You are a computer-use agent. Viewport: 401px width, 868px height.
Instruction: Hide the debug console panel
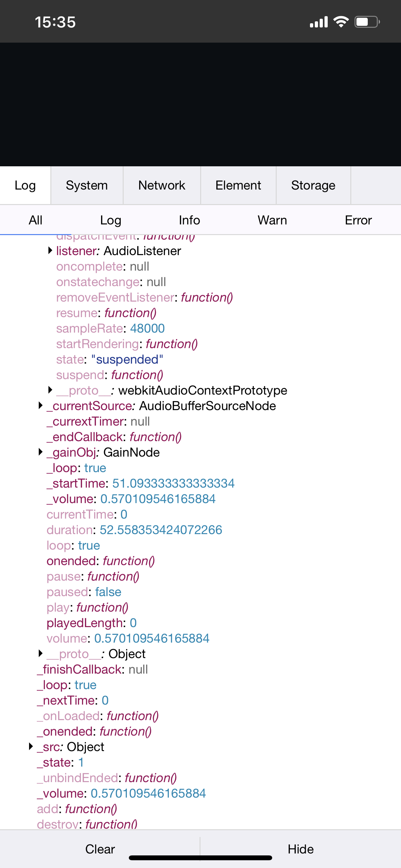[300, 849]
